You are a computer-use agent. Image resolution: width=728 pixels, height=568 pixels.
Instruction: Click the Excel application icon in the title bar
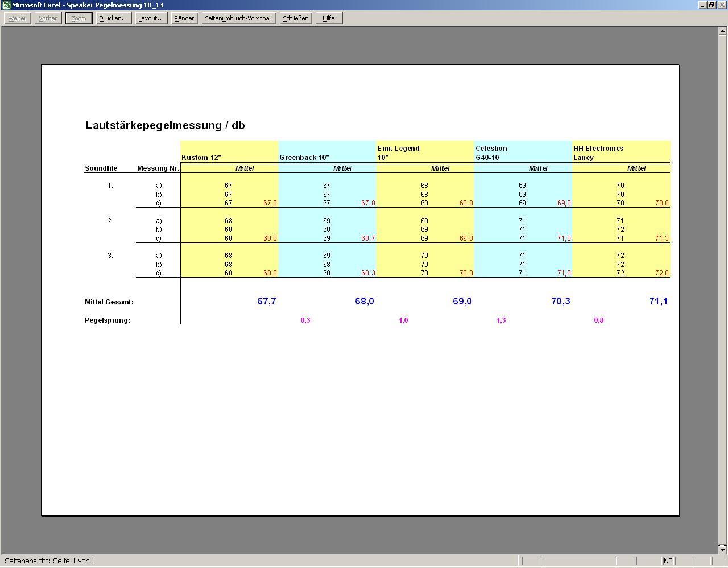(6, 5)
